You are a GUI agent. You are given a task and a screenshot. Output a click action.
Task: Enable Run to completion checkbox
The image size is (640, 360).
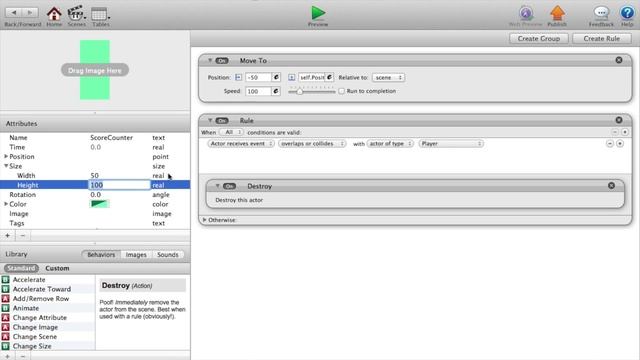coord(341,91)
